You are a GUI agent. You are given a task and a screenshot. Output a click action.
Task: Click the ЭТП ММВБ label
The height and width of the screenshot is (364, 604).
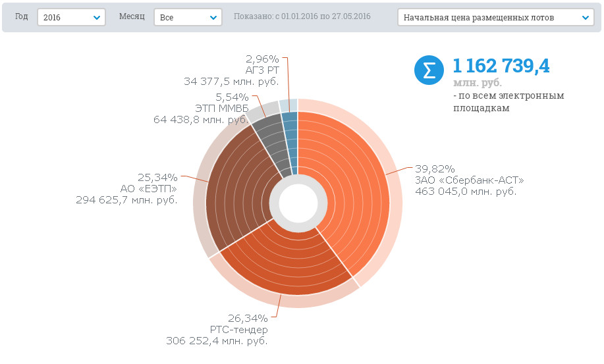coord(222,108)
